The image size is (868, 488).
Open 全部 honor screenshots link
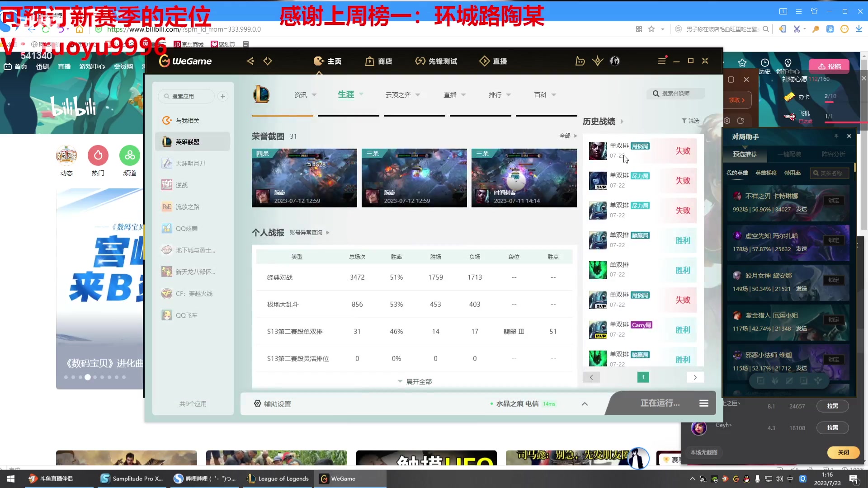[x=568, y=136]
